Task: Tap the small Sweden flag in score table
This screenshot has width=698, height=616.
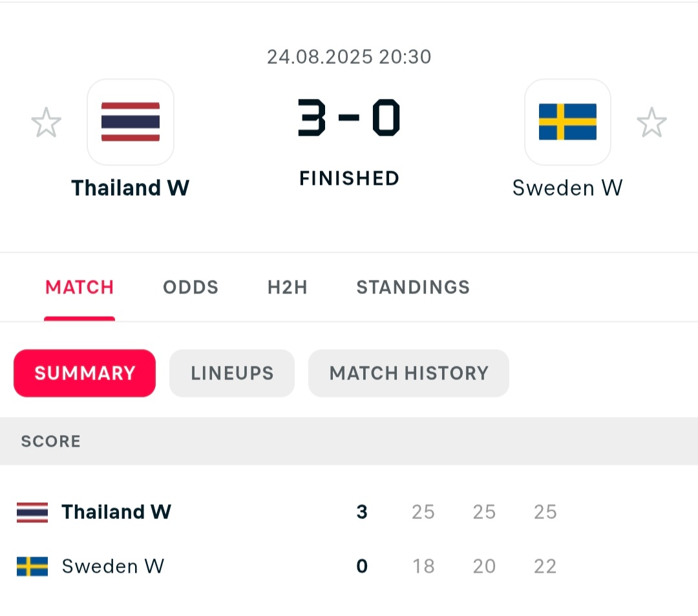Action: click(32, 566)
